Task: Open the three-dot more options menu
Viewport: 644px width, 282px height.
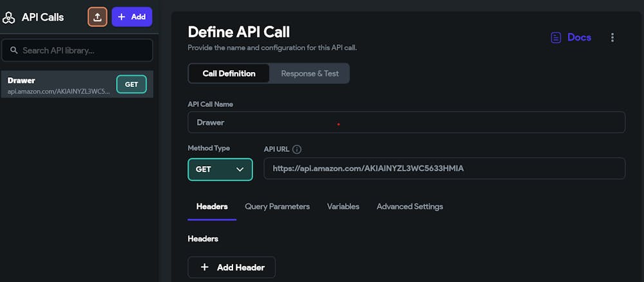Action: [x=612, y=37]
